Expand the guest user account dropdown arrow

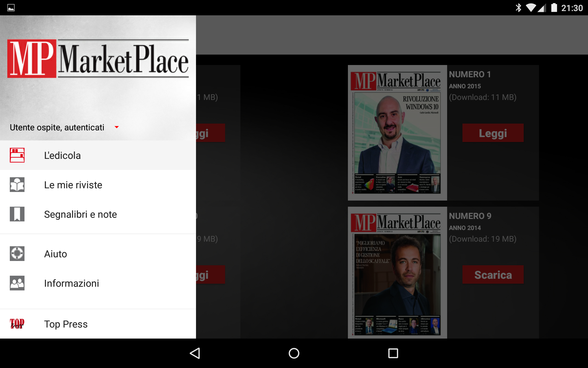tap(116, 127)
